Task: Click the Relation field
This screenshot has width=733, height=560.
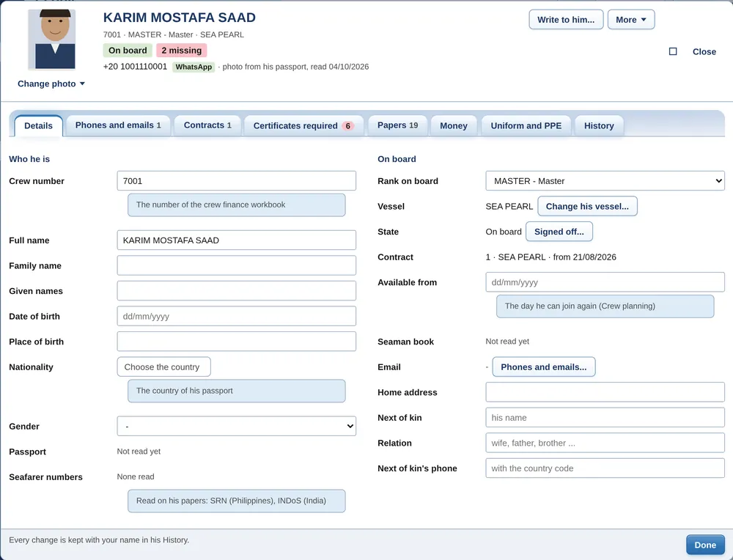Action: pos(605,443)
